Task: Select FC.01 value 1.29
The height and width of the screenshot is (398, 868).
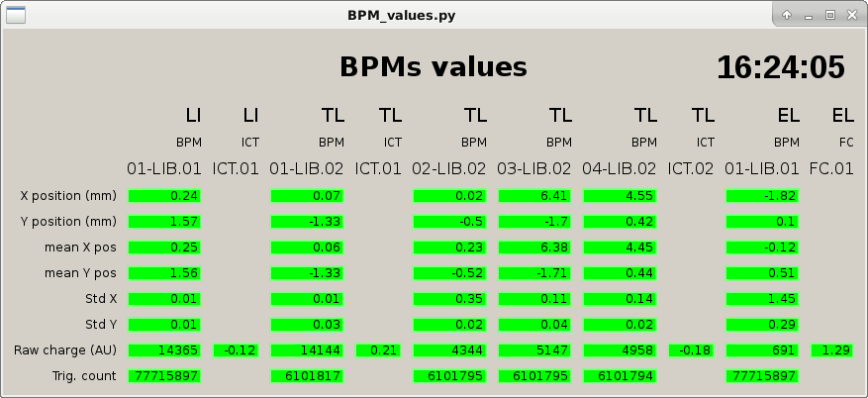Action: click(832, 350)
